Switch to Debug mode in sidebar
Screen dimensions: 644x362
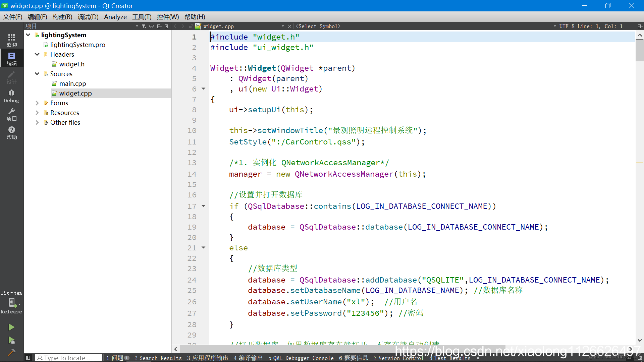pos(11,96)
